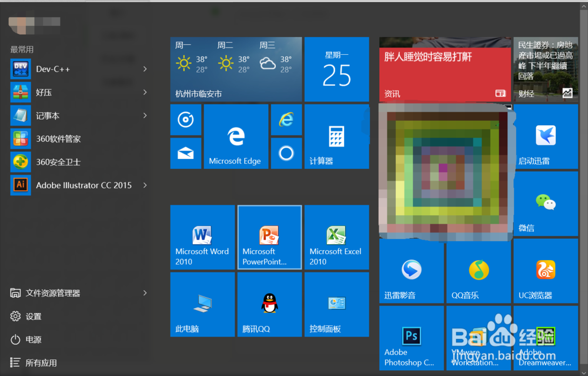This screenshot has width=588, height=376.
Task: Click 启动迅雷 tile
Action: (x=546, y=137)
